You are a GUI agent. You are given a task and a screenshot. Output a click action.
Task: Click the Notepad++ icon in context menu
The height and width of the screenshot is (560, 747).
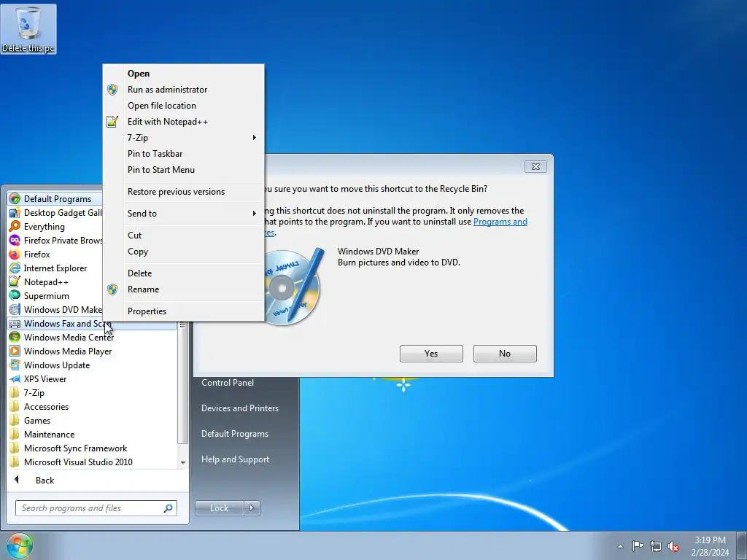[112, 122]
